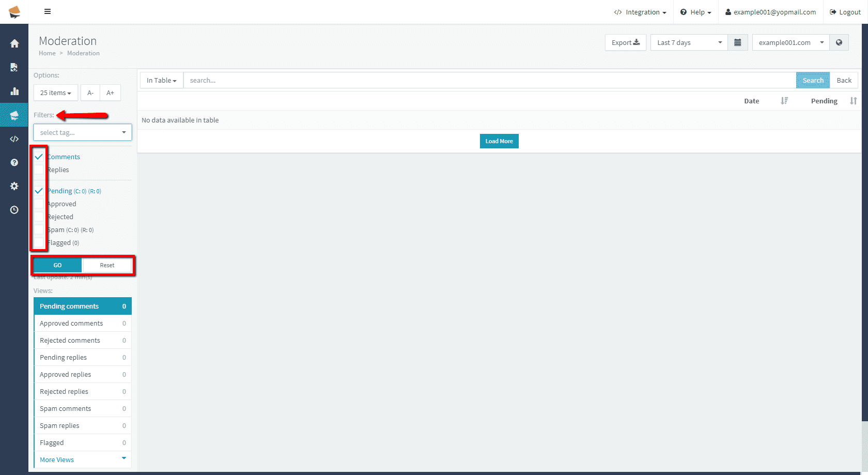The width and height of the screenshot is (868, 475).
Task: Open the select tag dropdown
Action: tap(82, 132)
